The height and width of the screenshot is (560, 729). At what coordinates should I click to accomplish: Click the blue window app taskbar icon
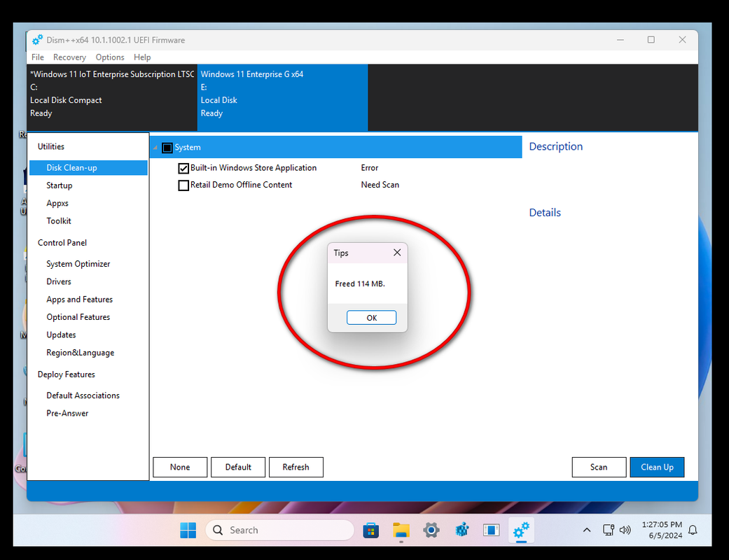[491, 531]
